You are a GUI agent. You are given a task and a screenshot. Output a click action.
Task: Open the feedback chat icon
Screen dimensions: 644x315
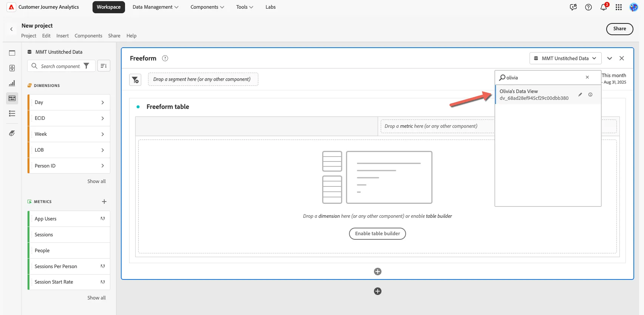[x=573, y=7]
